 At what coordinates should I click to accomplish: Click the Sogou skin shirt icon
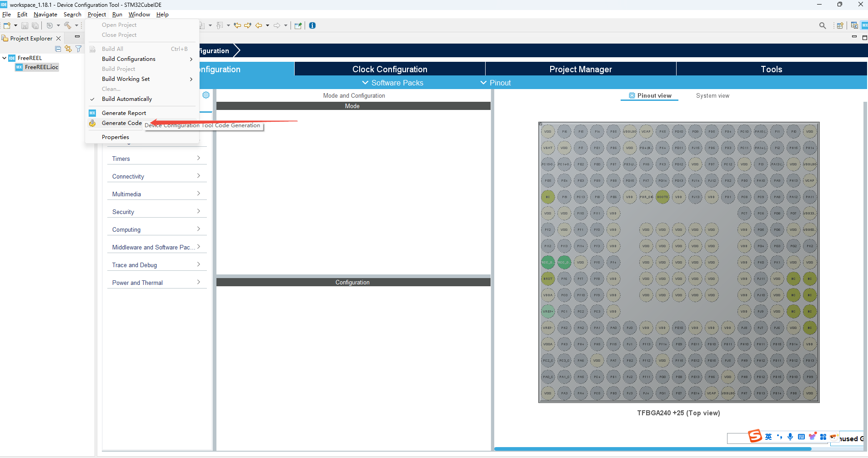pos(813,436)
